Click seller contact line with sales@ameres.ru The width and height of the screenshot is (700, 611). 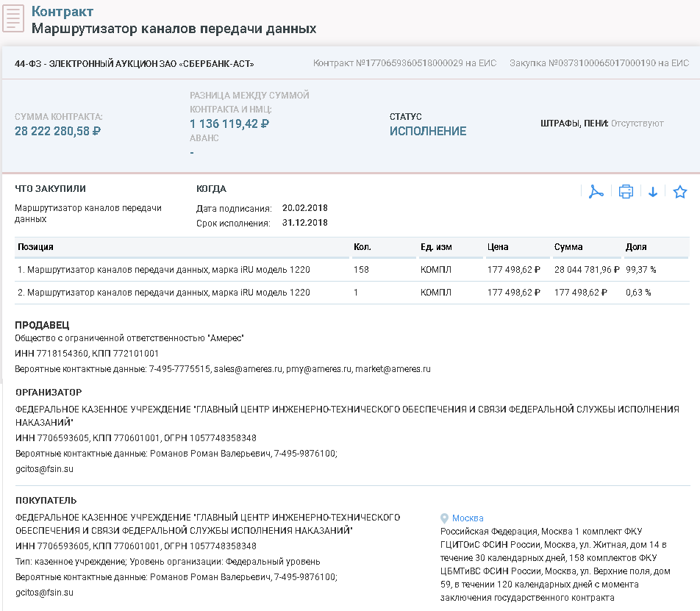coord(223,369)
